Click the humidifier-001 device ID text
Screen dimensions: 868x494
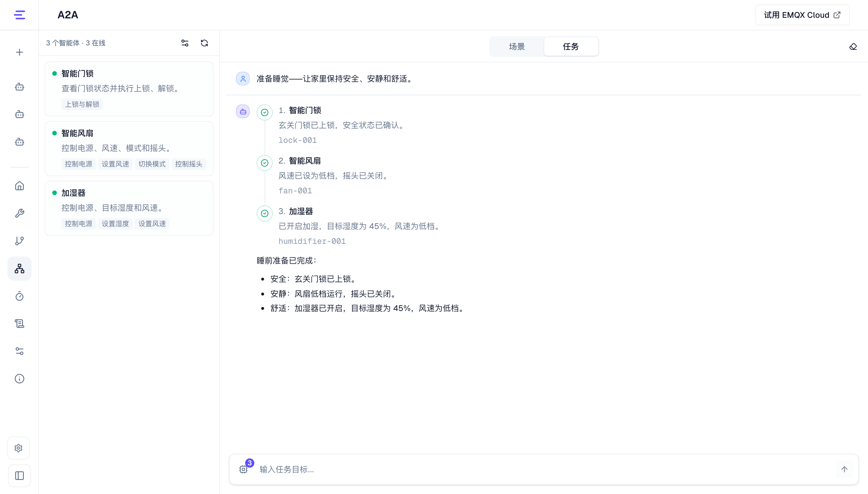click(x=312, y=241)
